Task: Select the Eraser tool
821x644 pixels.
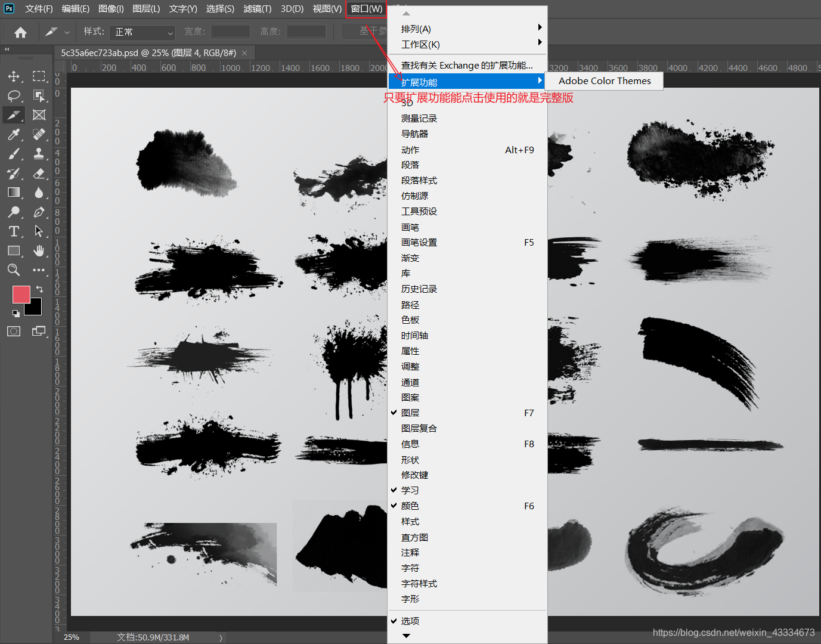Action: coord(39,174)
